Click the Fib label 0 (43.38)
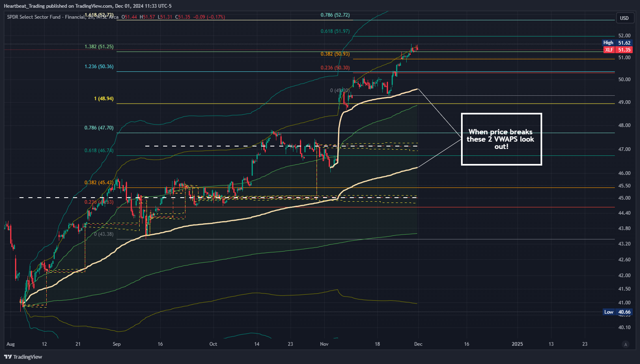Screen dimensions: 640x364 [x=104, y=234]
